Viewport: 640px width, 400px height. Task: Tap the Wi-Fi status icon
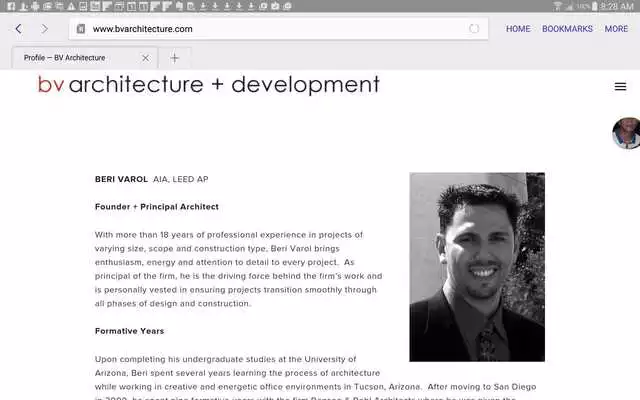557,6
